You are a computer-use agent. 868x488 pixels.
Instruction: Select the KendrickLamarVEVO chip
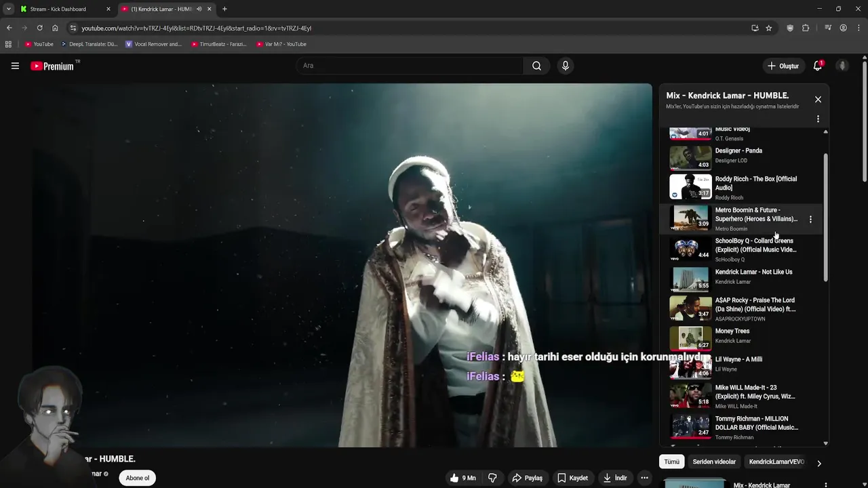point(776,462)
